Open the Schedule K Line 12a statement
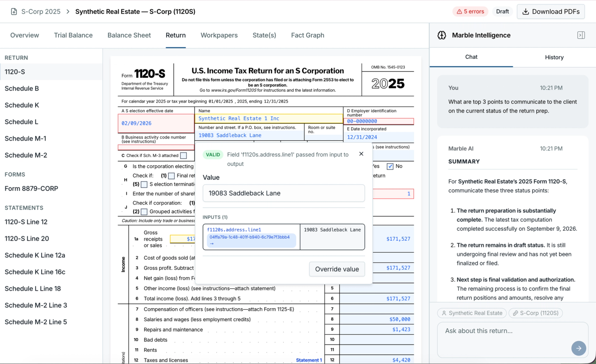 pos(51,255)
